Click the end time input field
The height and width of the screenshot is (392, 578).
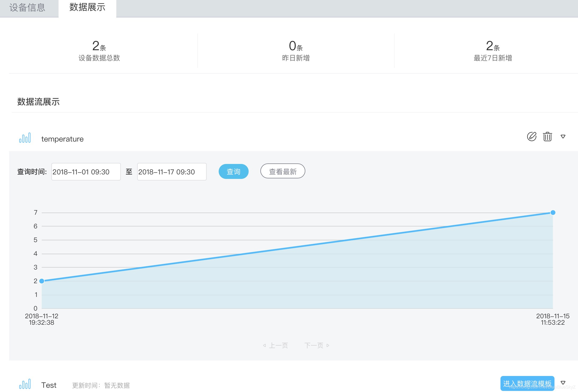coord(171,172)
